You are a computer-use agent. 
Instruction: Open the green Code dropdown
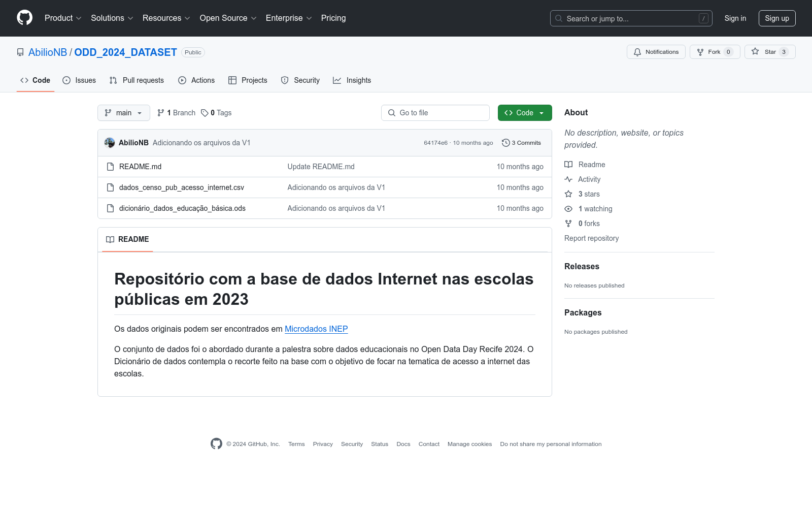click(525, 113)
